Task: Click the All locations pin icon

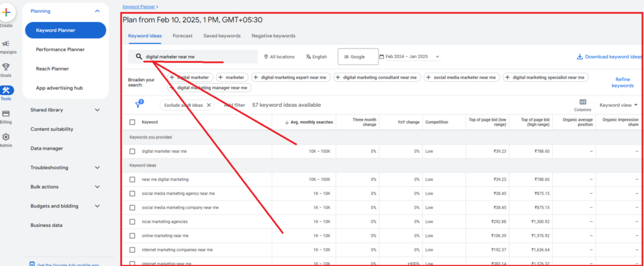Action: tap(266, 57)
